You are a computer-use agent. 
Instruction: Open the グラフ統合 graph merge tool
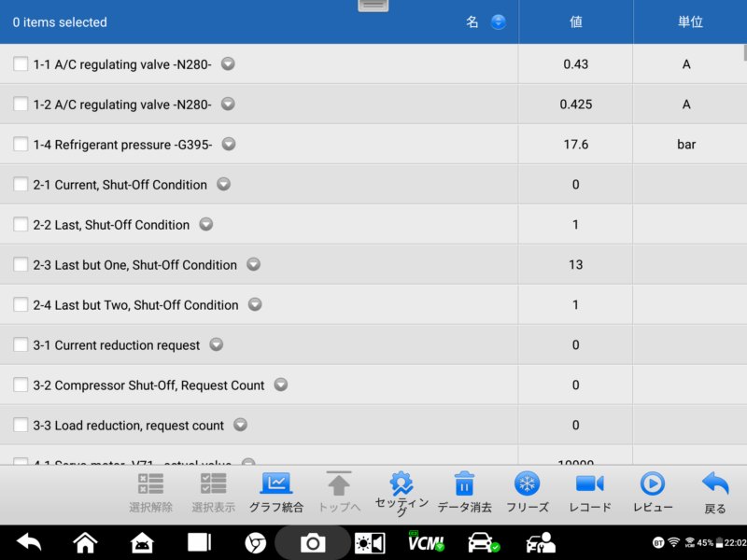[275, 492]
